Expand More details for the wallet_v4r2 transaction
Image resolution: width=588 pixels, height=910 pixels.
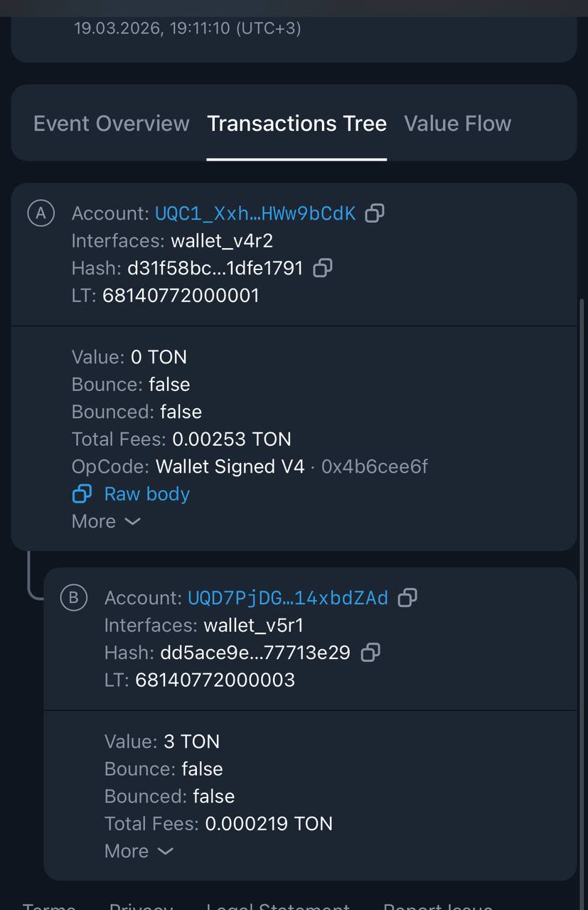[106, 521]
